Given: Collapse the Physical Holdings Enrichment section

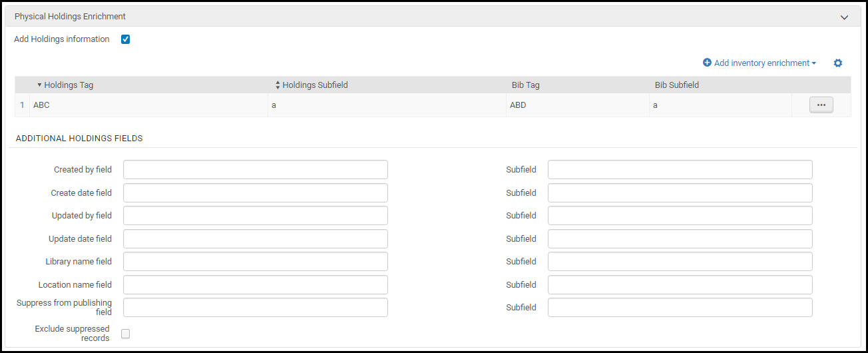Looking at the screenshot, I should click(844, 17).
